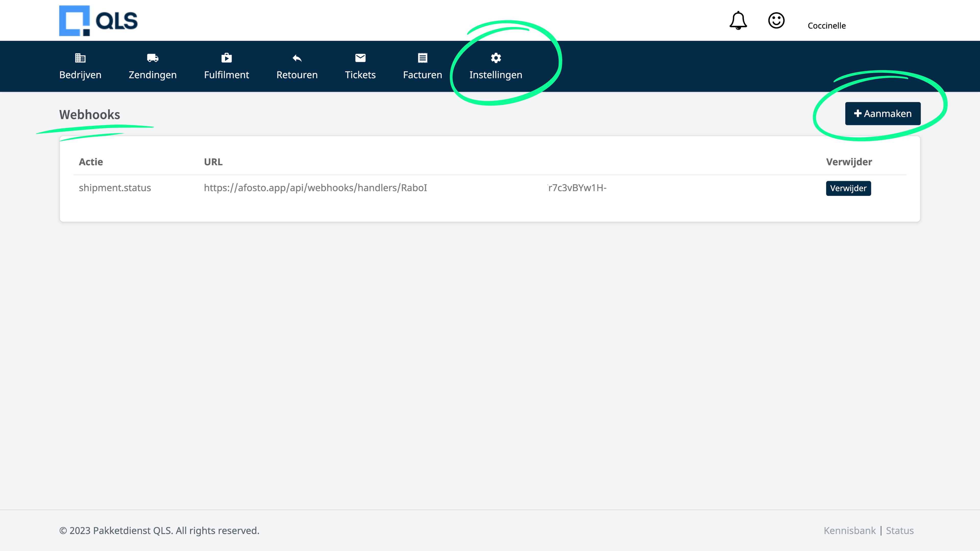The image size is (980, 551).
Task: Click the shipment.status action cell
Action: [115, 188]
